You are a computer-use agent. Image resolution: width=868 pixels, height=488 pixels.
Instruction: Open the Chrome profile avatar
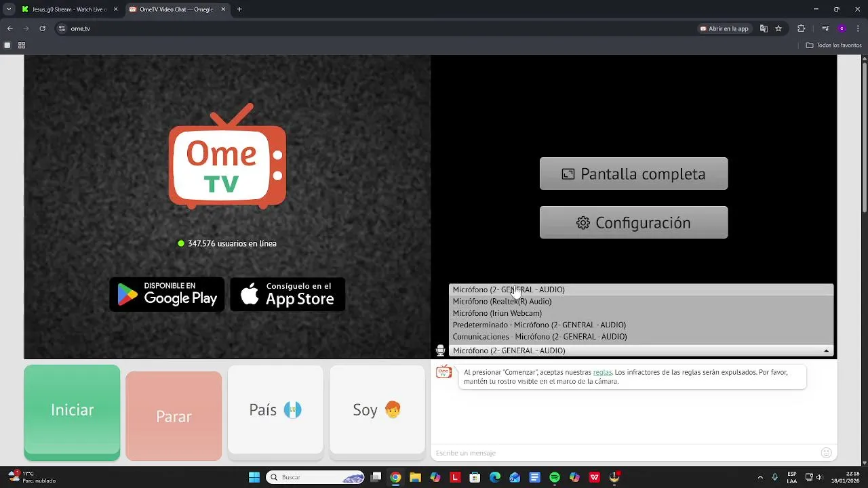(842, 28)
